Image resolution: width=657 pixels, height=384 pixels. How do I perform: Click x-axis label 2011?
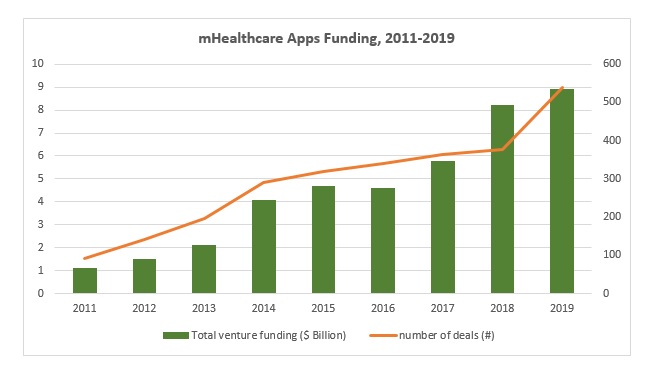click(x=85, y=308)
